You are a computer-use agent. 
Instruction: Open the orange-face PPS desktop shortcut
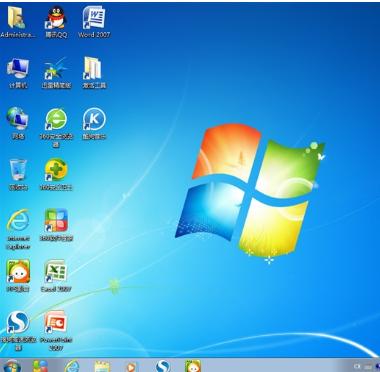click(x=18, y=276)
